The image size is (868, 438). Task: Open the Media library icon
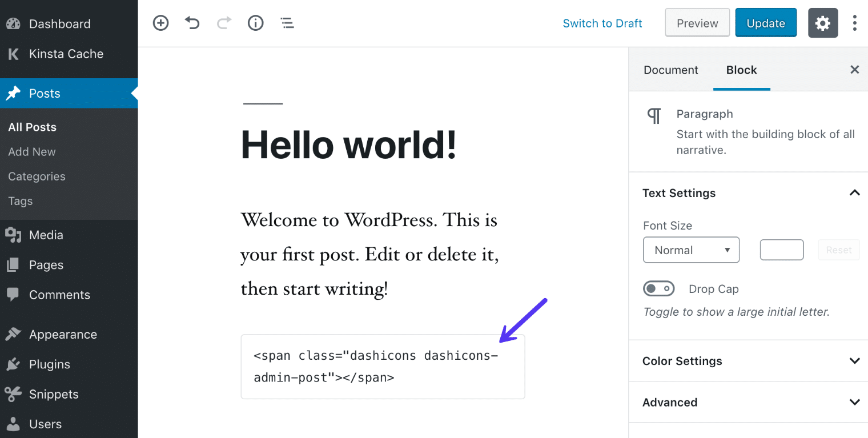[x=13, y=235]
